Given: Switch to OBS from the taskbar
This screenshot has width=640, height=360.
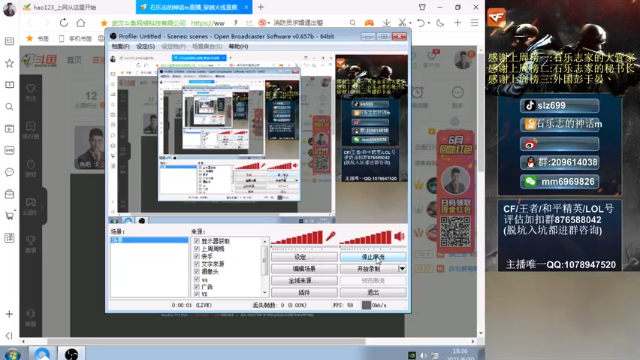Looking at the screenshot, I should click(71, 353).
